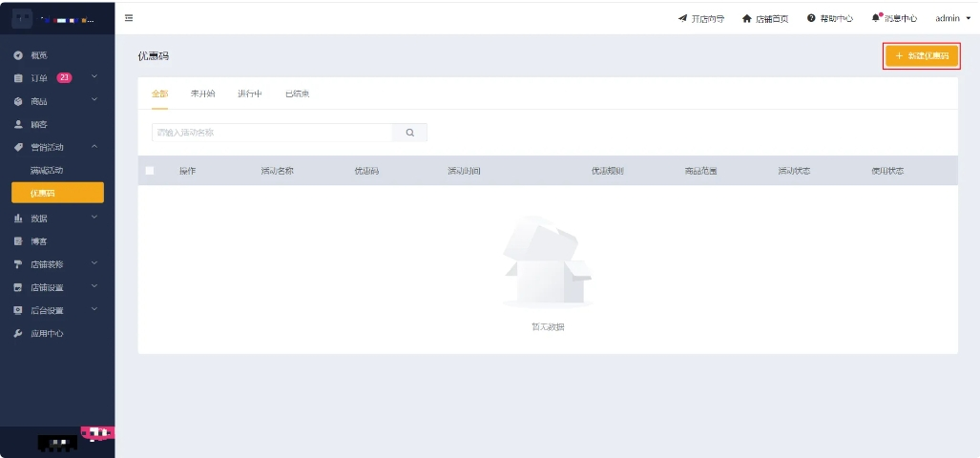This screenshot has width=980, height=458.
Task: Click the 商品 cube icon
Action: pyautogui.click(x=19, y=101)
